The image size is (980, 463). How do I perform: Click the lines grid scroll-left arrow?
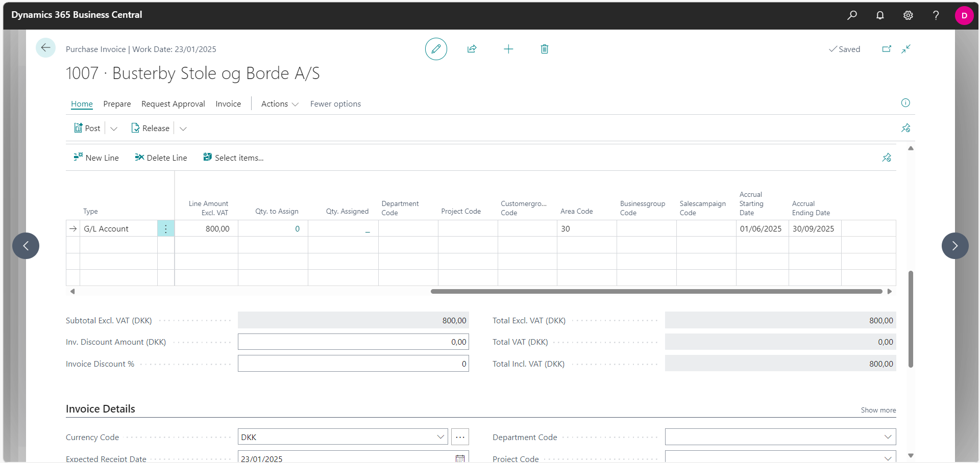click(72, 292)
